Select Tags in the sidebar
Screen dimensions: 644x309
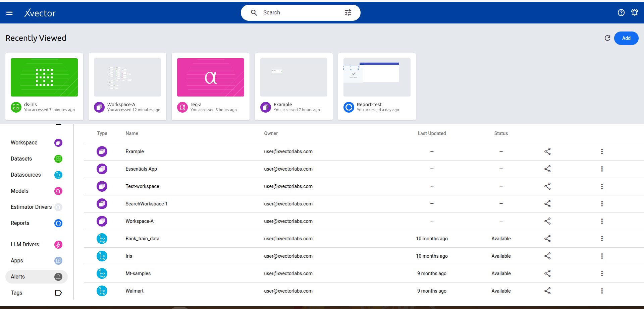point(37,293)
